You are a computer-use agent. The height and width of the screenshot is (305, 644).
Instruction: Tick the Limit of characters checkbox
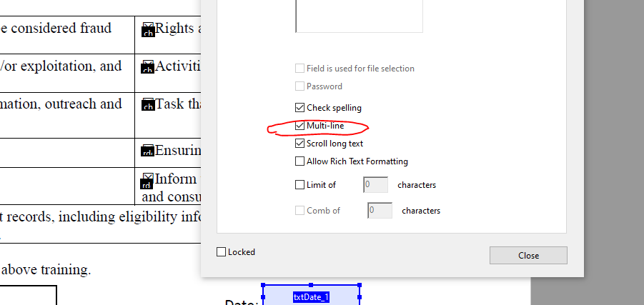pos(299,185)
